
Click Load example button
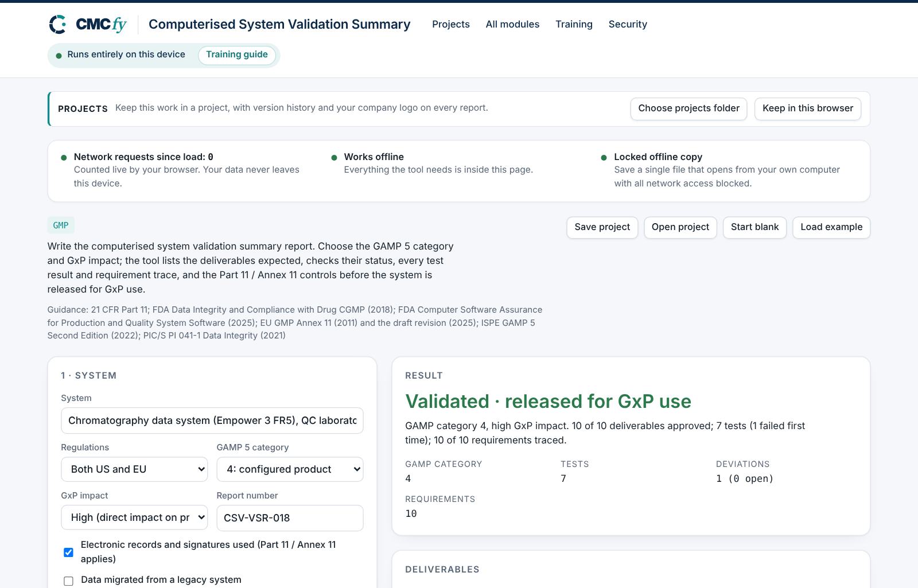[x=831, y=227]
